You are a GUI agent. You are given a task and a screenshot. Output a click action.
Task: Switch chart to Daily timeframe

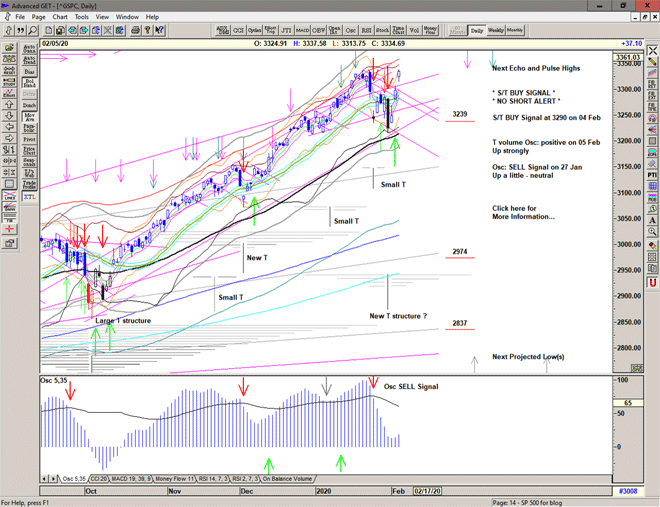click(477, 30)
